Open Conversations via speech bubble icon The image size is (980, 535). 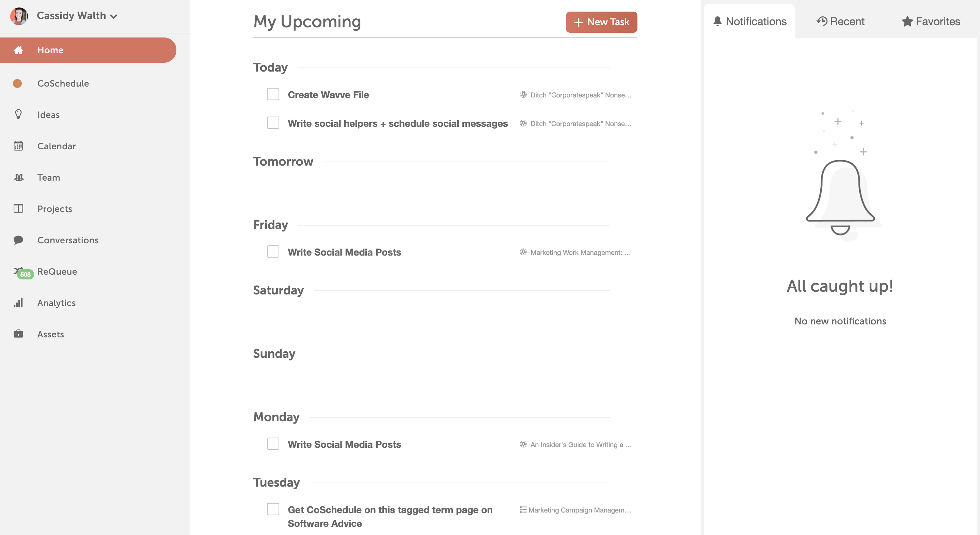tap(18, 240)
